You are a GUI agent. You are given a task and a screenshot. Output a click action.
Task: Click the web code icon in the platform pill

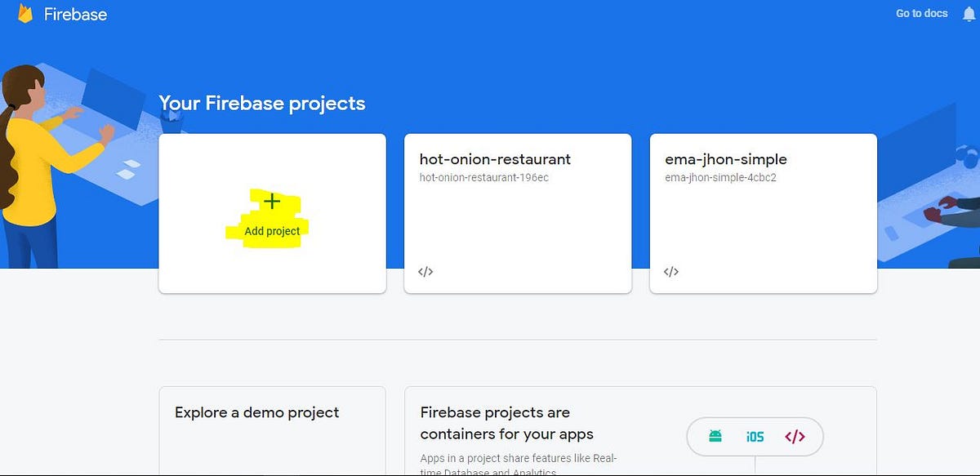[793, 436]
